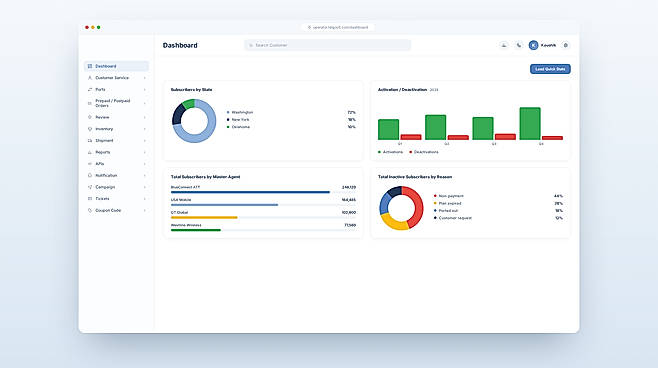Open the Tickets menu item
Screen dimensions: 658x368
point(116,199)
